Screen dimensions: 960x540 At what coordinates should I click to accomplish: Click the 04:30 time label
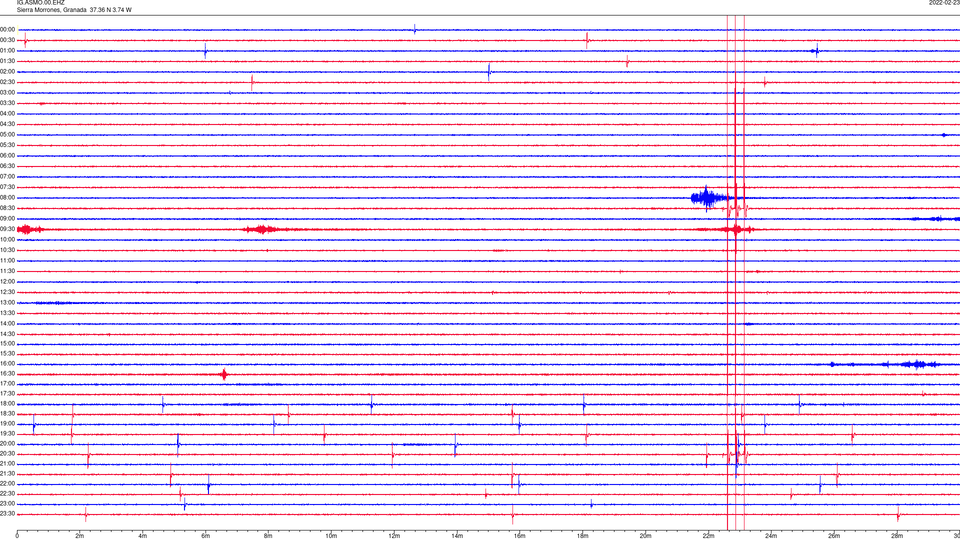pos(7,124)
